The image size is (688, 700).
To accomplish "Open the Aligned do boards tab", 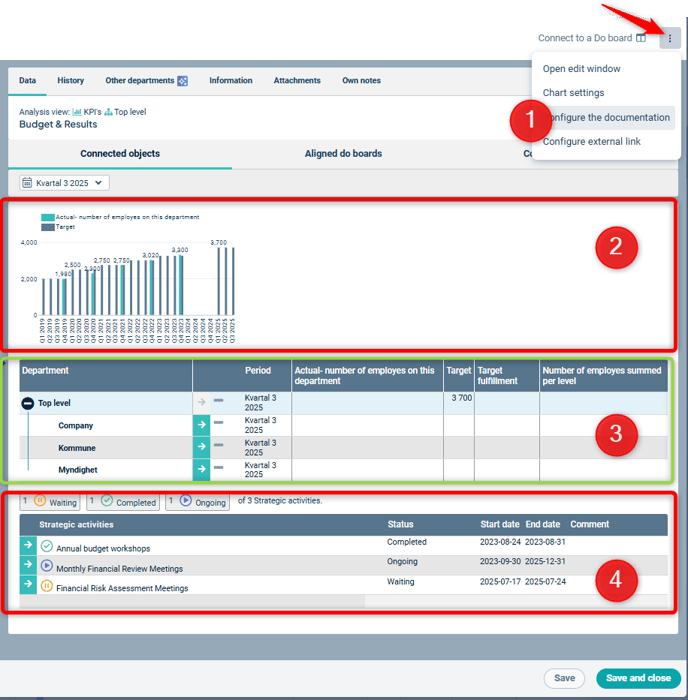I will 343,154.
